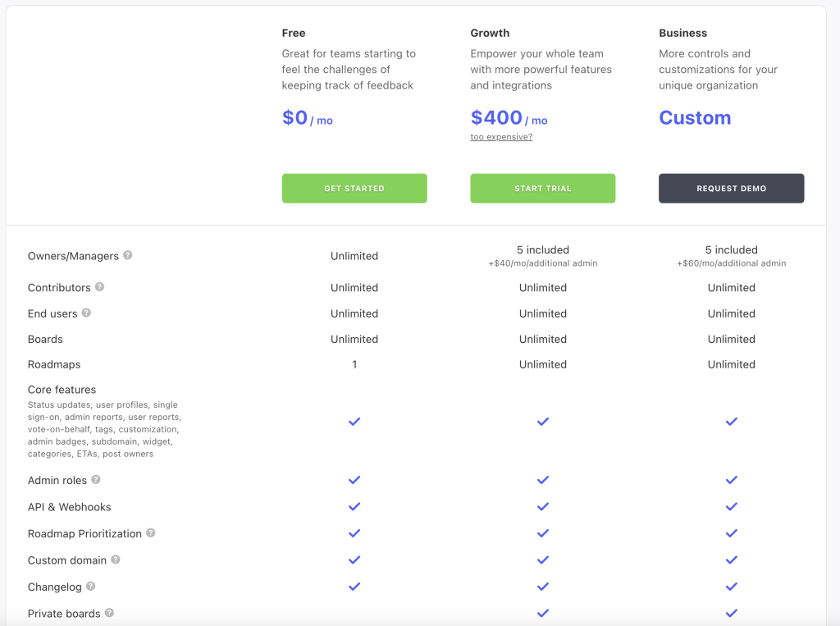Click Business plan "5 included" text
This screenshot has width=840, height=626.
point(731,249)
